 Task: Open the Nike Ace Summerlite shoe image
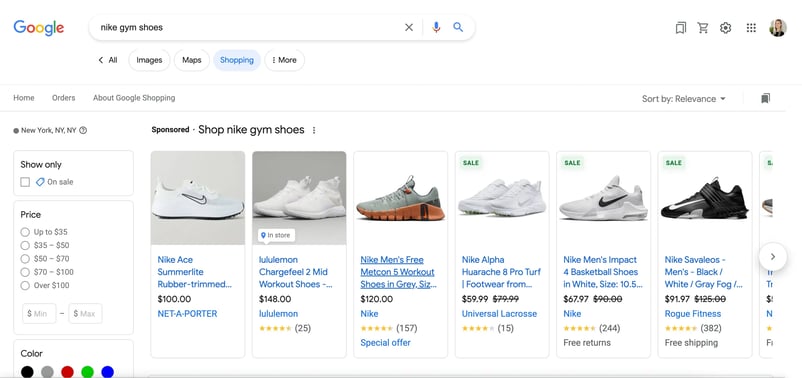(x=198, y=198)
